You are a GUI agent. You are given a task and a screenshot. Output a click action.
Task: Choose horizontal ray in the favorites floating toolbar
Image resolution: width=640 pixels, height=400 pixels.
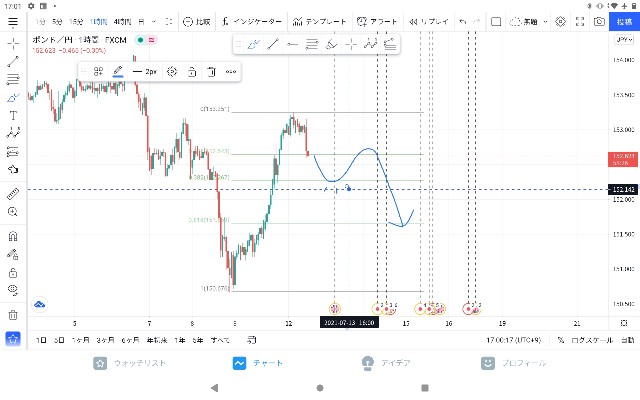[x=292, y=44]
